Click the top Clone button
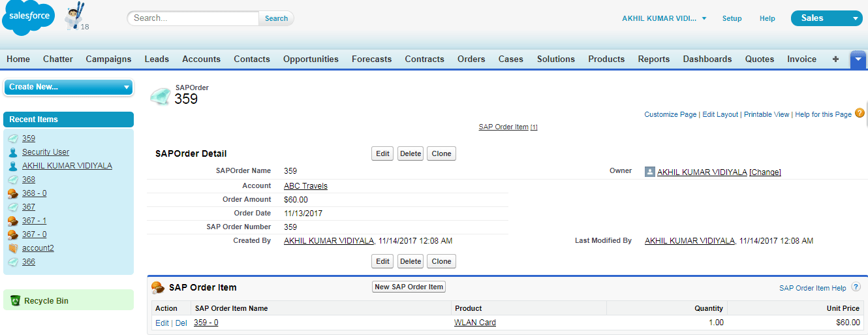 (x=441, y=153)
